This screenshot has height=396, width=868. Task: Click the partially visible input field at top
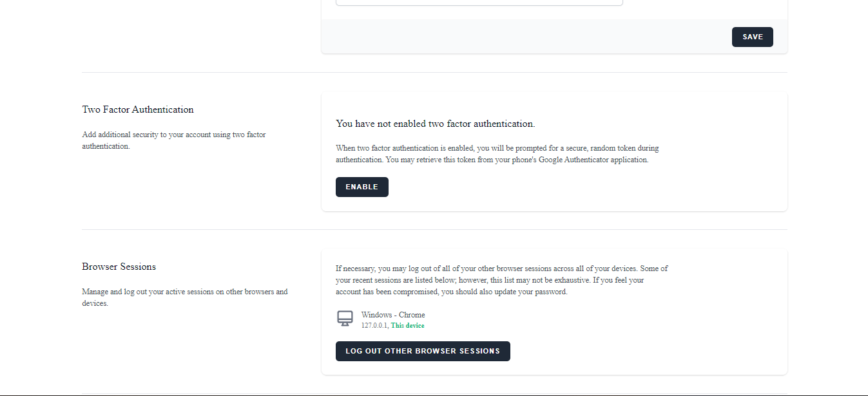click(479, 3)
